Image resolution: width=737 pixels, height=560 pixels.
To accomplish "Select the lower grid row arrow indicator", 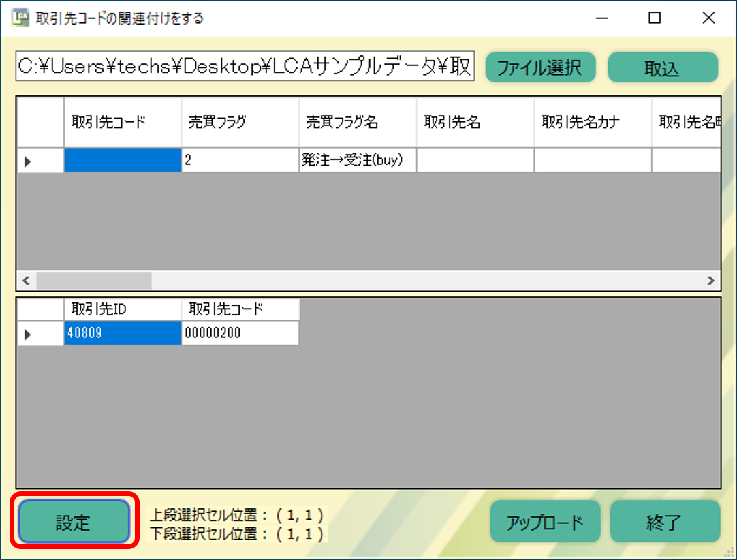I will [28, 334].
